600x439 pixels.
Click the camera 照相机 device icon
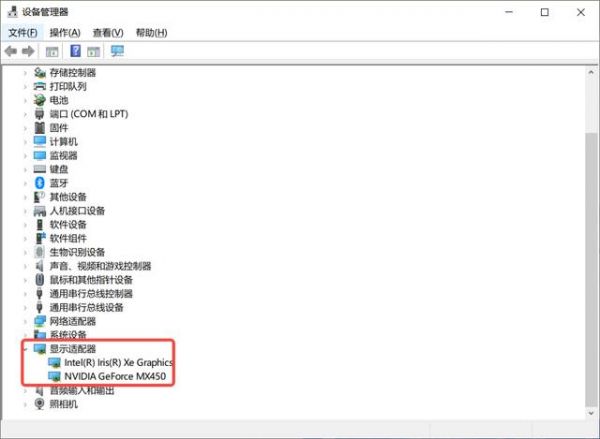tap(39, 404)
